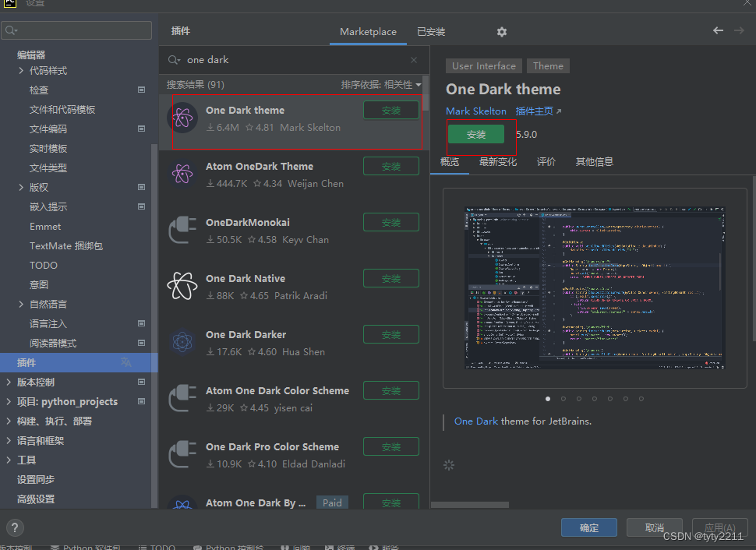Select the second screenshot carousel dot
This screenshot has height=550, width=756.
tap(563, 399)
